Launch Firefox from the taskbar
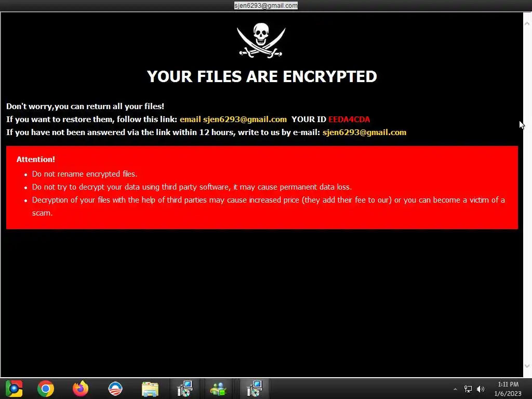The image size is (532, 399). [x=81, y=389]
